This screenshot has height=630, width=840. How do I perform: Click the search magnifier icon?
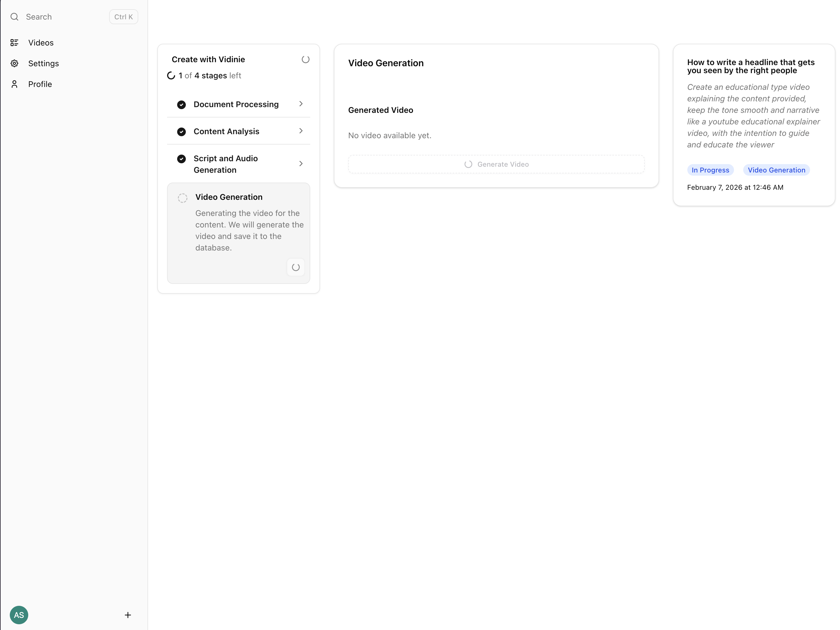14,17
